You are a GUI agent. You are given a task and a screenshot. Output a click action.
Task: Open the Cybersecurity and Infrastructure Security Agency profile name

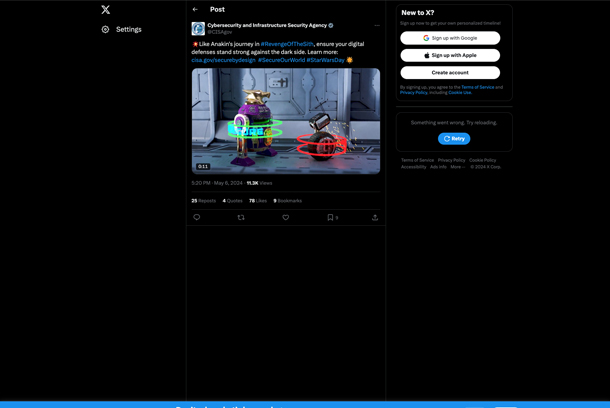[x=267, y=25]
